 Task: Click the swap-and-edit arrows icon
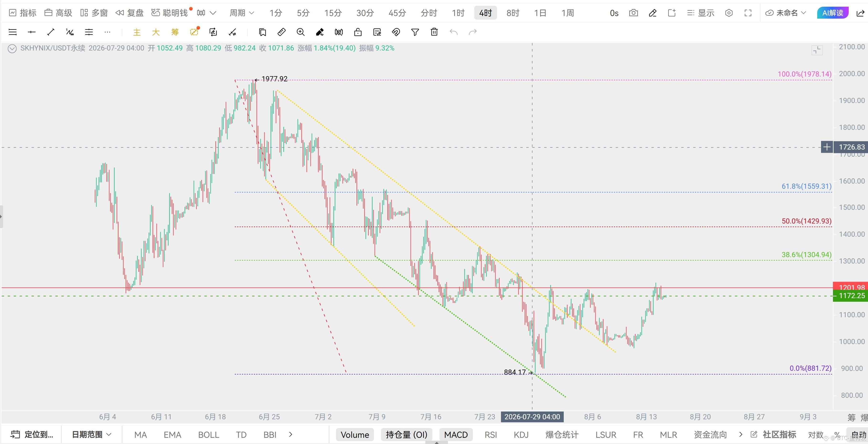pyautogui.click(x=213, y=32)
